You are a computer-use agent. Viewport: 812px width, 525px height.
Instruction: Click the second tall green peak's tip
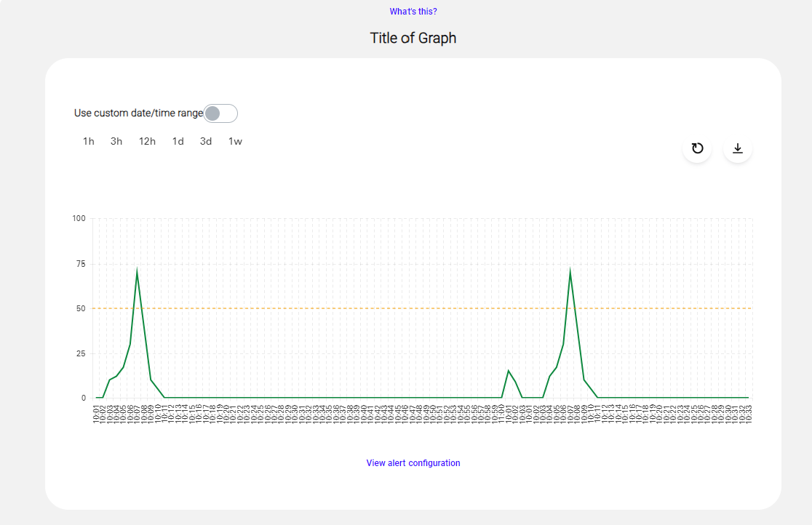point(570,271)
